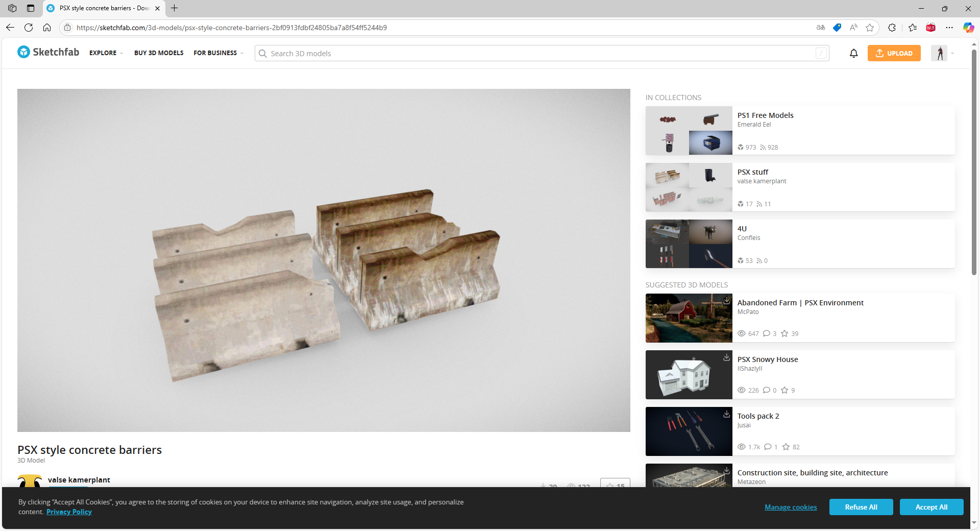Click the Sketchfab logo

47,52
